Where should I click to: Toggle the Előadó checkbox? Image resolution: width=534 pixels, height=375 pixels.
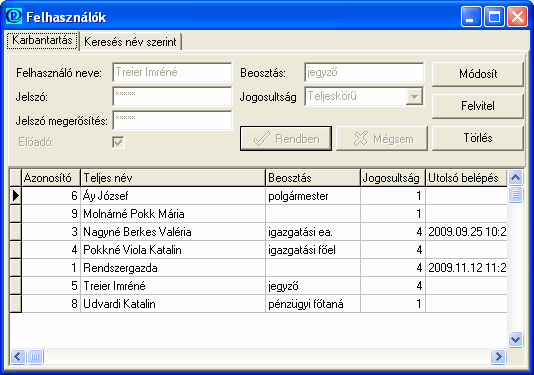coord(119,142)
